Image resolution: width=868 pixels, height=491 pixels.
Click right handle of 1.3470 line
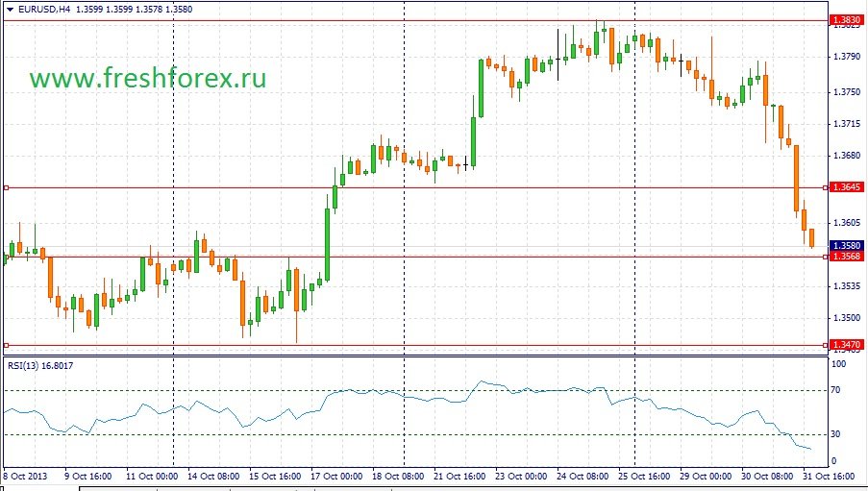coord(826,345)
